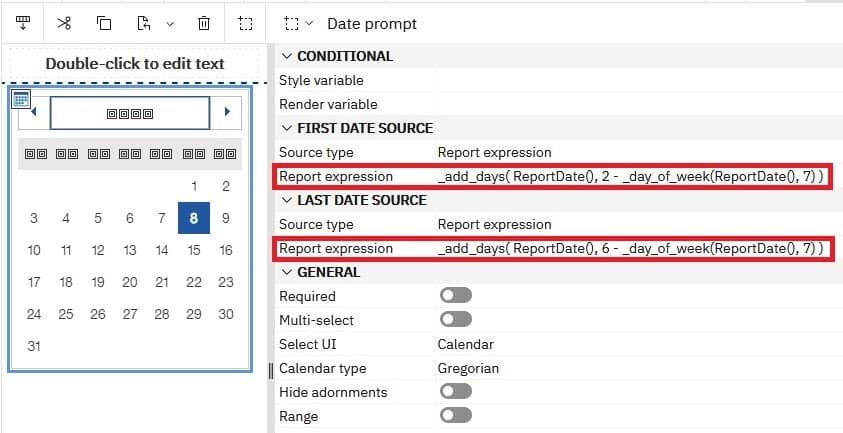Viewport: 843px width, 433px height.
Task: Click the Double-click to edit text block
Action: 134,64
